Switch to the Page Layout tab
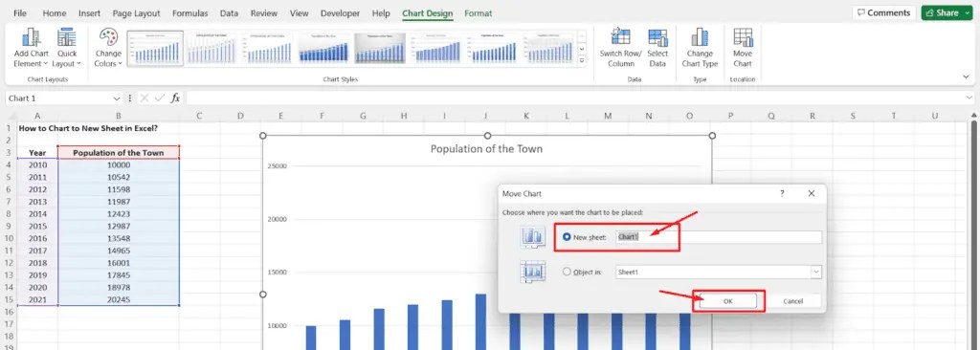 pos(136,13)
